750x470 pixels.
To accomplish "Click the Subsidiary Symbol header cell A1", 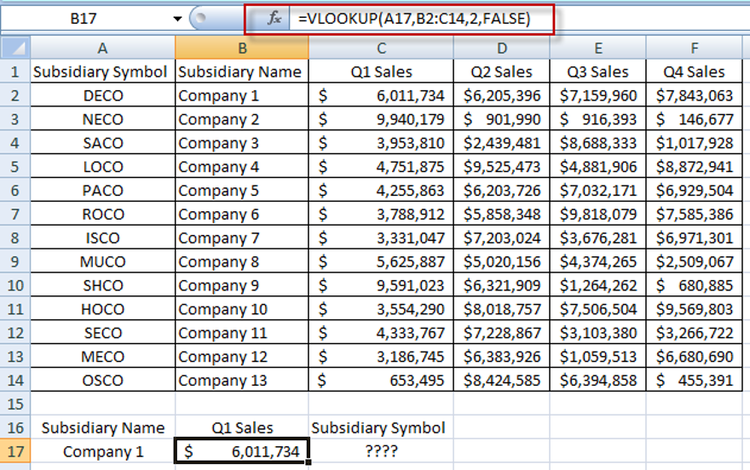I will tap(103, 71).
